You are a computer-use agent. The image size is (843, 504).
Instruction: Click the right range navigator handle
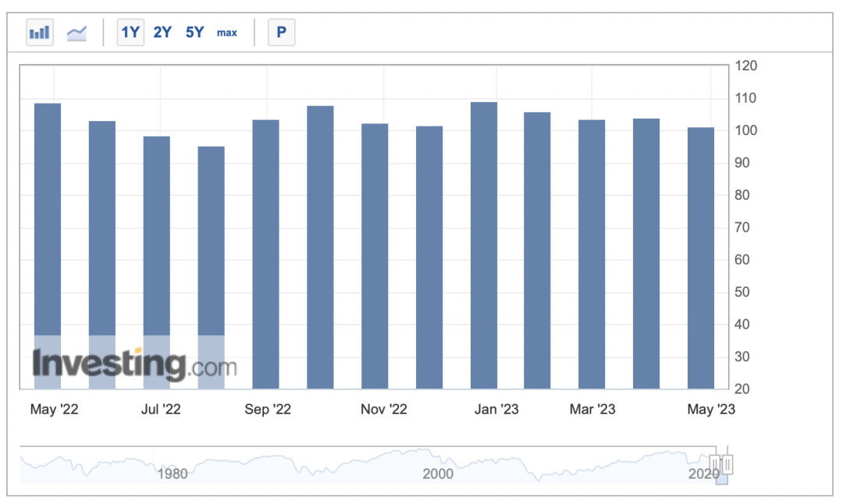[x=728, y=464]
